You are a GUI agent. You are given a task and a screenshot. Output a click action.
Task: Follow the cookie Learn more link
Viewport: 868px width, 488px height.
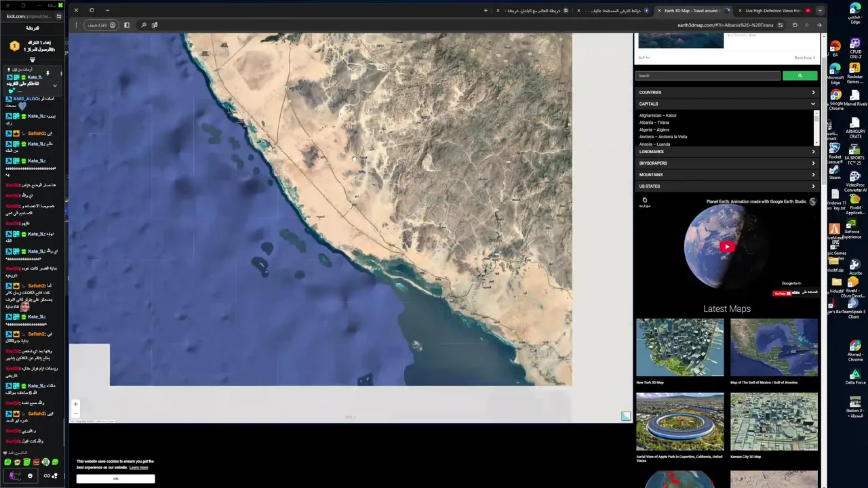(138, 468)
